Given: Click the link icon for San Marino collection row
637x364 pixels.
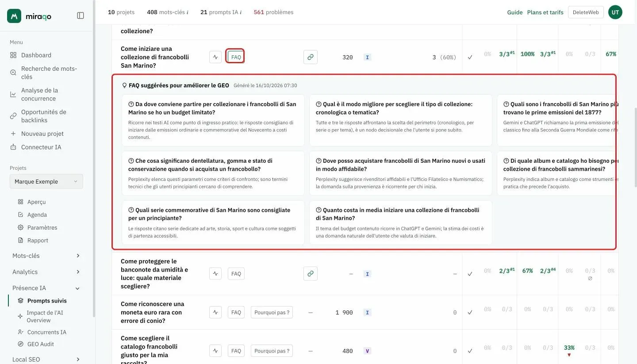Looking at the screenshot, I should point(311,57).
